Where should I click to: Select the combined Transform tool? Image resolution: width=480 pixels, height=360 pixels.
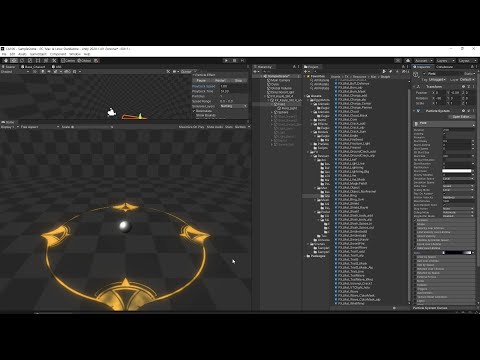pos(46,60)
